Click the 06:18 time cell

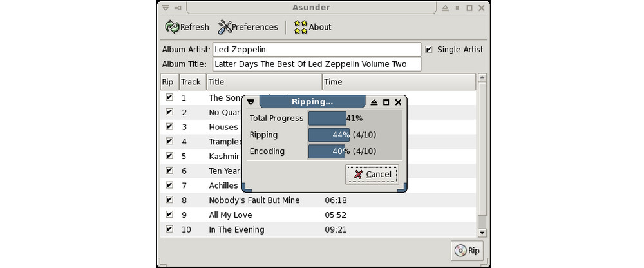coord(336,200)
